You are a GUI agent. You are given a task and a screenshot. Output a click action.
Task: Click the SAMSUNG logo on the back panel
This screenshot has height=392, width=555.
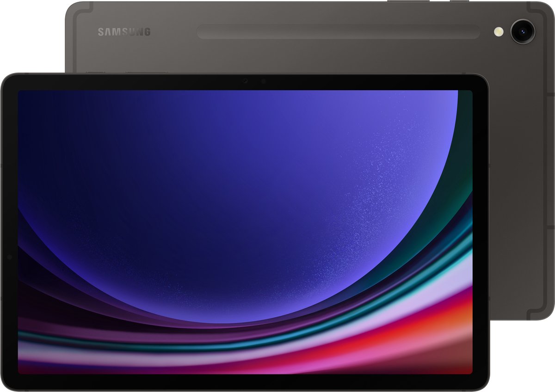123,31
